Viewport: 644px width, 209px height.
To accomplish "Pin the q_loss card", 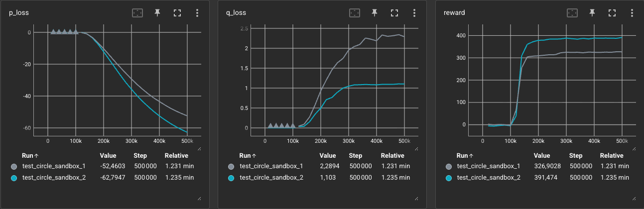I will pos(375,13).
